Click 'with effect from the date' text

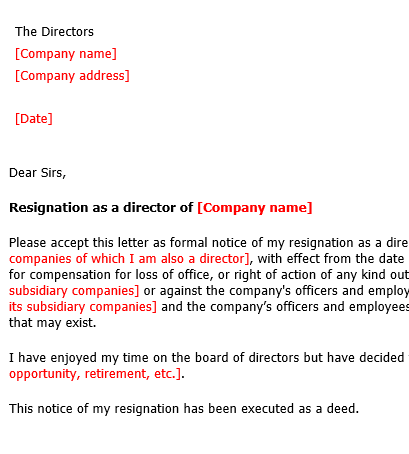tap(331, 259)
